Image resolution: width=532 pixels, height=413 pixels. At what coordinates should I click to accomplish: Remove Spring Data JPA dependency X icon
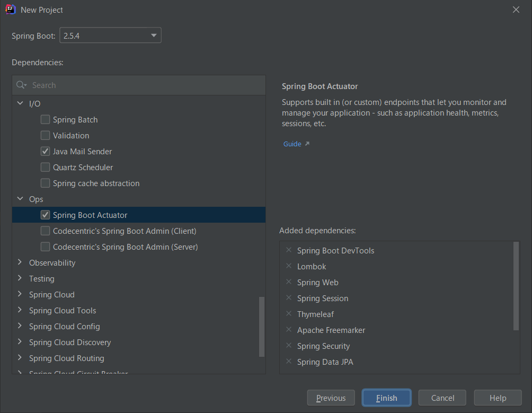click(289, 362)
